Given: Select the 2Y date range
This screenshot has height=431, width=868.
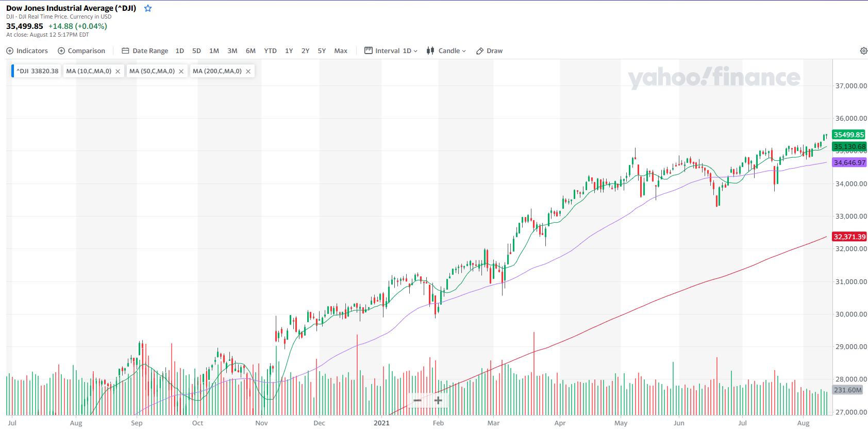Looking at the screenshot, I should click(305, 51).
